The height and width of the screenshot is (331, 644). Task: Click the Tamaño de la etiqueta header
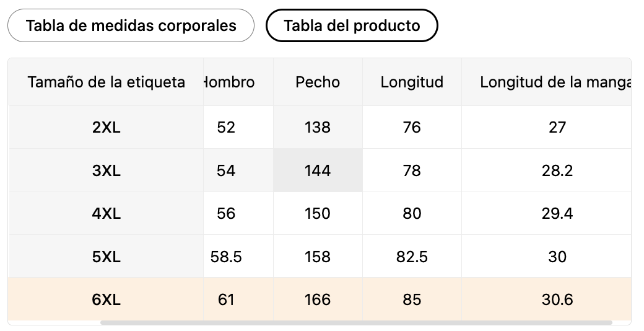[106, 82]
